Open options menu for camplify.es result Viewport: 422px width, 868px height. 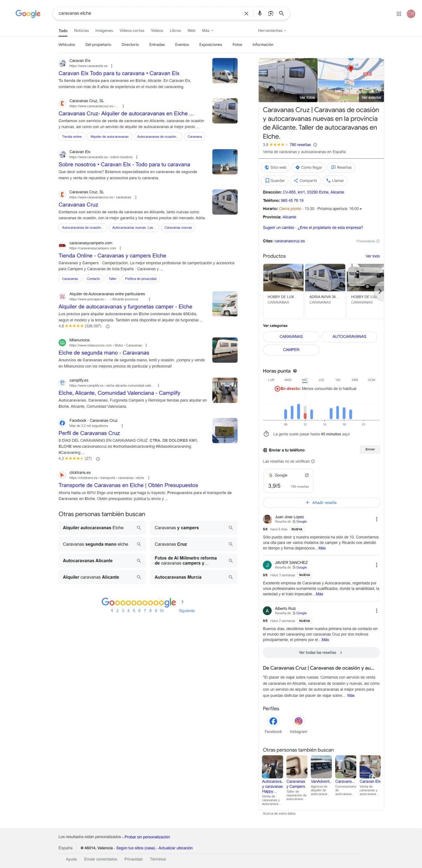(158, 386)
